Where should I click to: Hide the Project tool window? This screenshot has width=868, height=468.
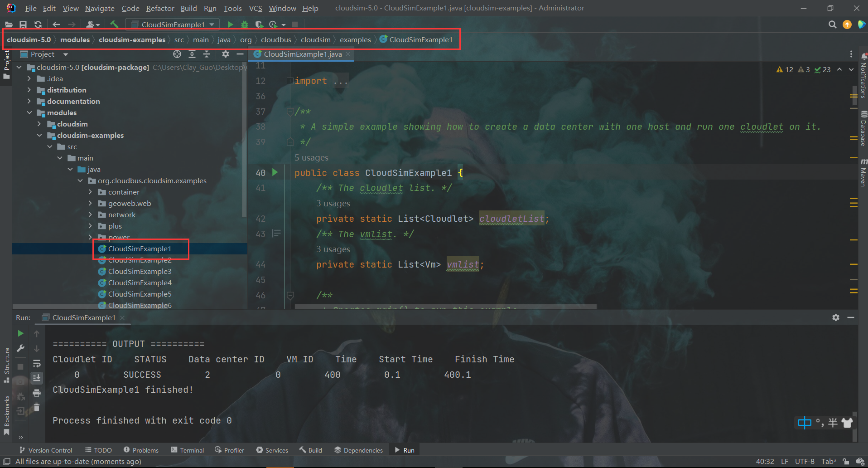tap(240, 54)
